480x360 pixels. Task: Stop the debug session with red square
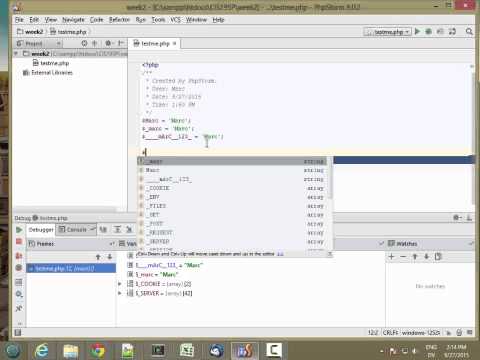click(19, 241)
